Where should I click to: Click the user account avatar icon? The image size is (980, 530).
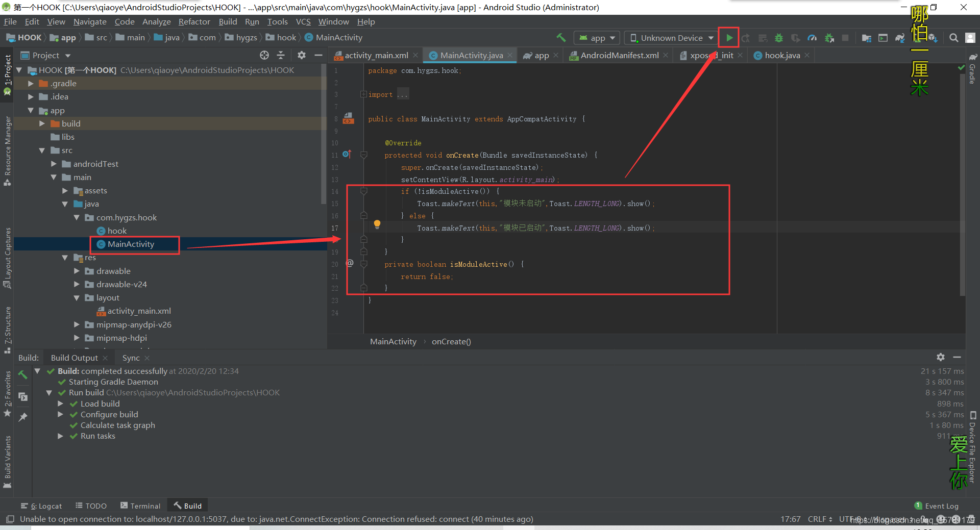(x=970, y=38)
